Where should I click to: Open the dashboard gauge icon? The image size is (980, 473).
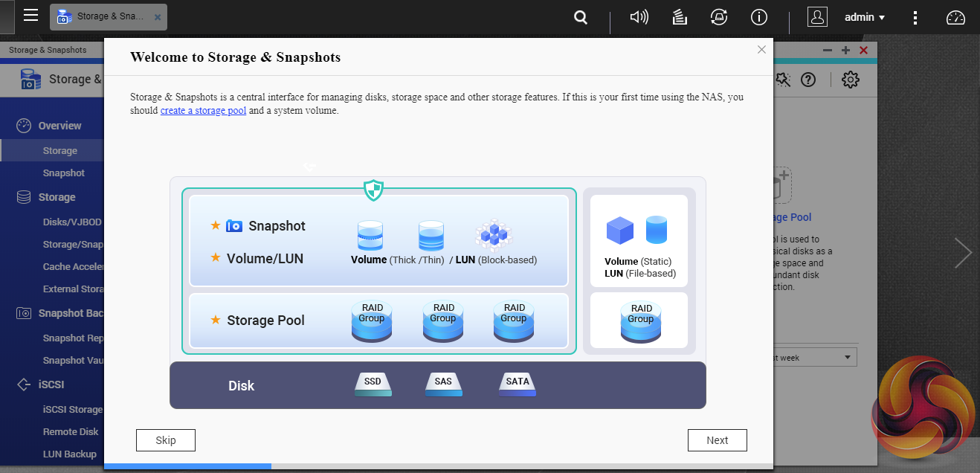pyautogui.click(x=955, y=18)
